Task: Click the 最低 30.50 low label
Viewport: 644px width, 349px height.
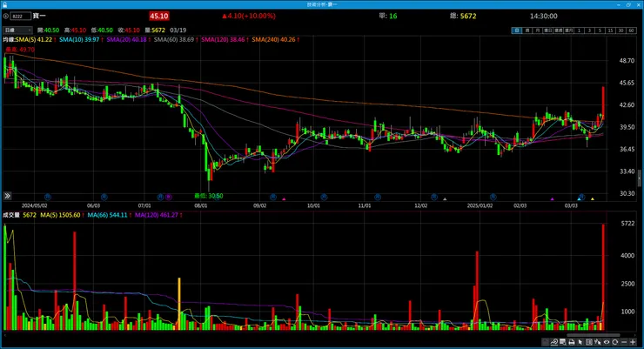Action: click(208, 196)
